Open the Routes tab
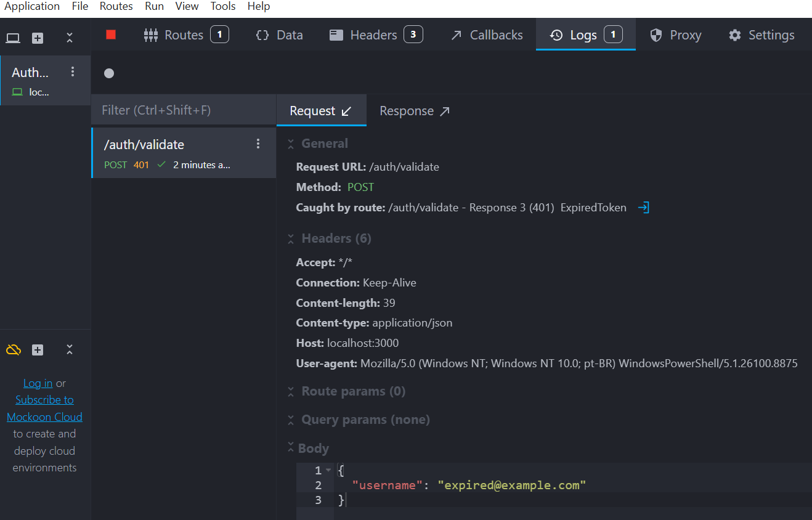812x520 pixels. pos(186,35)
